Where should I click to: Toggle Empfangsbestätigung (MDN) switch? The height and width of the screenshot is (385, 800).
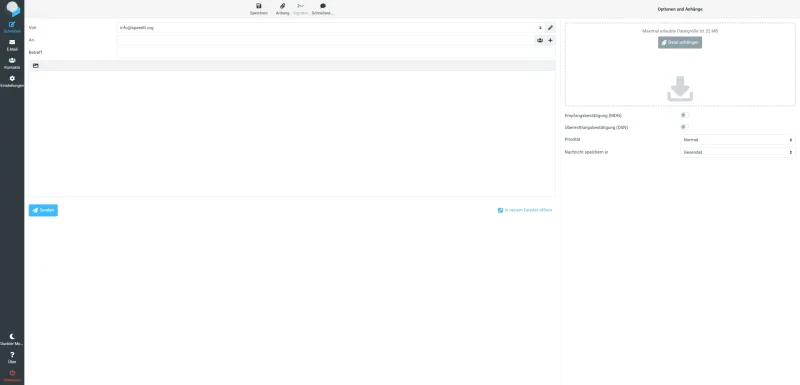click(684, 115)
